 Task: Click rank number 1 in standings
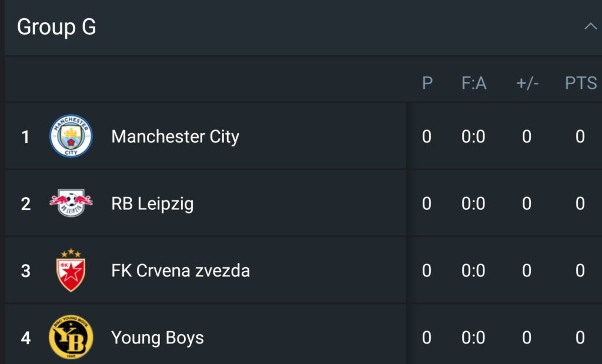tap(25, 137)
